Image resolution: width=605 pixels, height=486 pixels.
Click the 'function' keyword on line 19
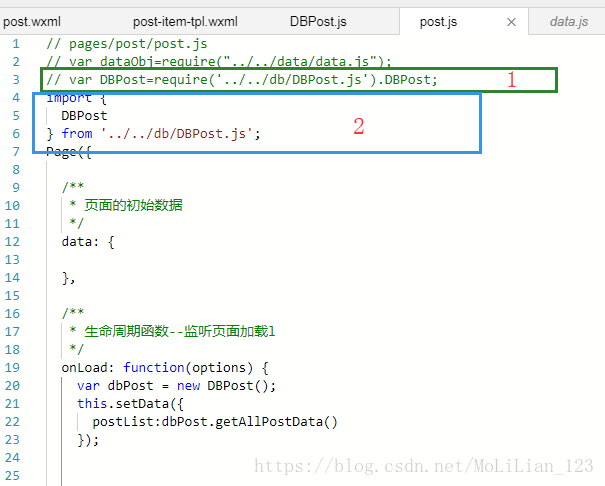(154, 368)
